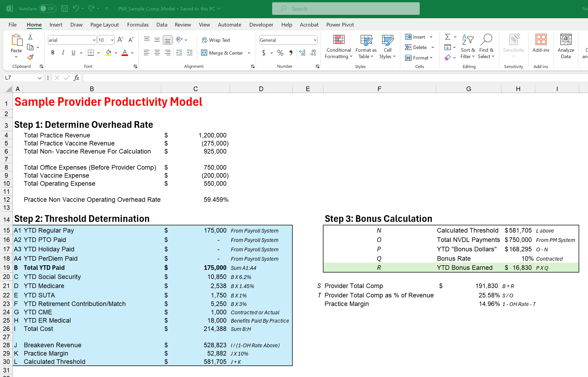588x377 pixels.
Task: Click the Decrease Font Size icon
Action: (131, 40)
